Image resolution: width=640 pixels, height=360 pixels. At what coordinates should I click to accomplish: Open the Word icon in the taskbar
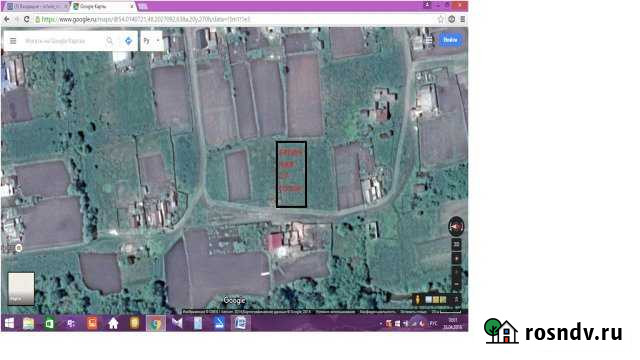point(240,324)
